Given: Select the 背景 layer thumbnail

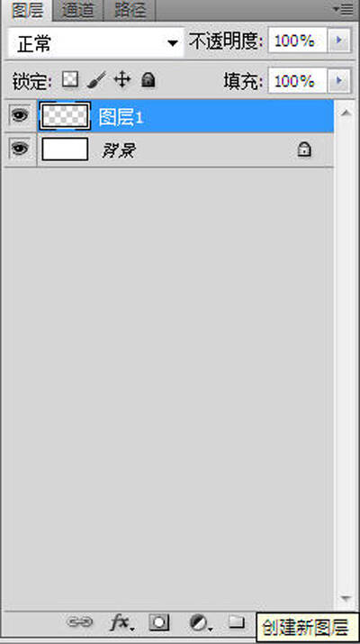Looking at the screenshot, I should (65, 149).
